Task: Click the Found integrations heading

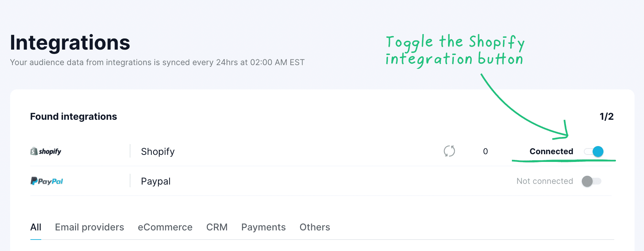Action: pyautogui.click(x=74, y=116)
